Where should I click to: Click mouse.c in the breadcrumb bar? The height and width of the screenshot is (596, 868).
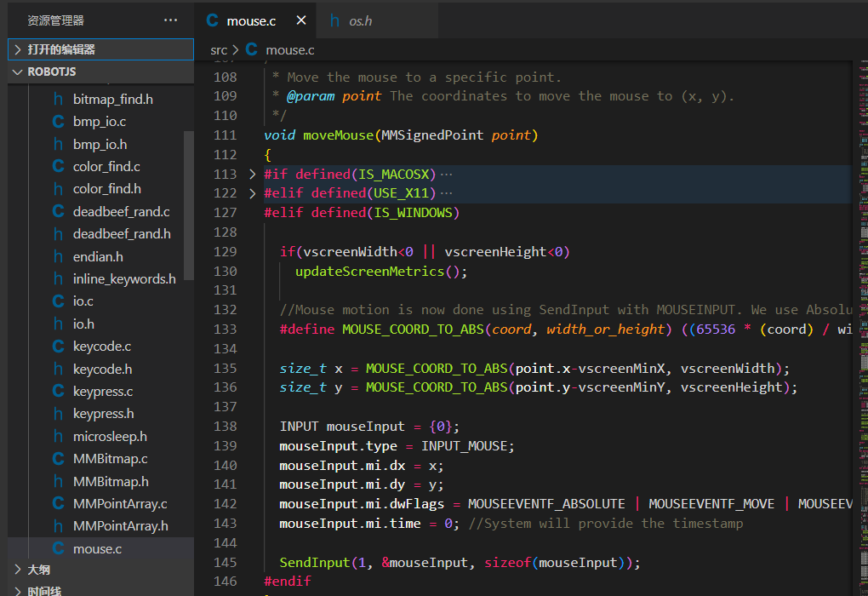pos(289,50)
